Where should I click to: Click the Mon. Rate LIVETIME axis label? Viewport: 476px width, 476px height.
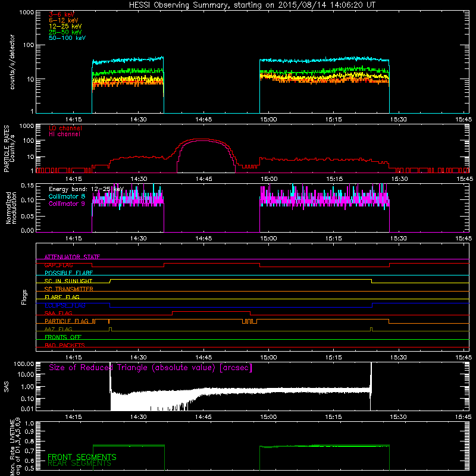coord(15,447)
